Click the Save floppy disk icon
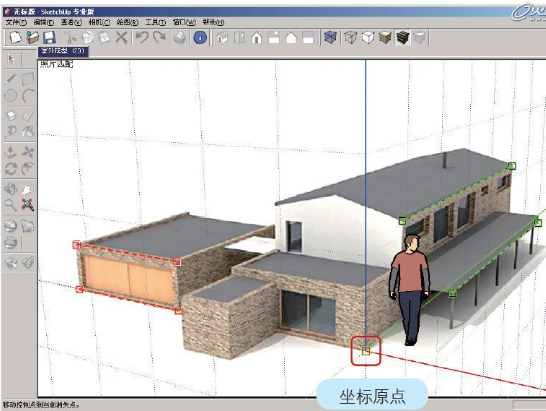The width and height of the screenshot is (546, 411). [x=49, y=37]
